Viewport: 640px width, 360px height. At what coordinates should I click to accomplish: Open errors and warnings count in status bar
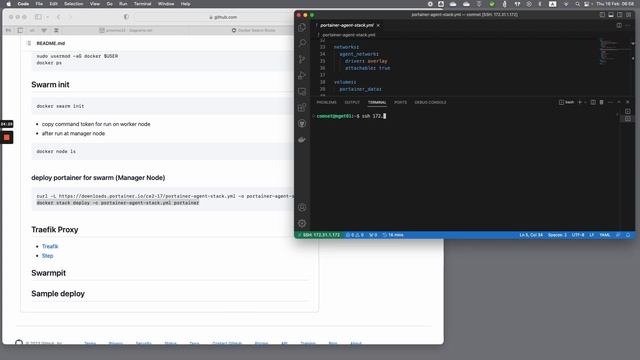tap(355, 235)
